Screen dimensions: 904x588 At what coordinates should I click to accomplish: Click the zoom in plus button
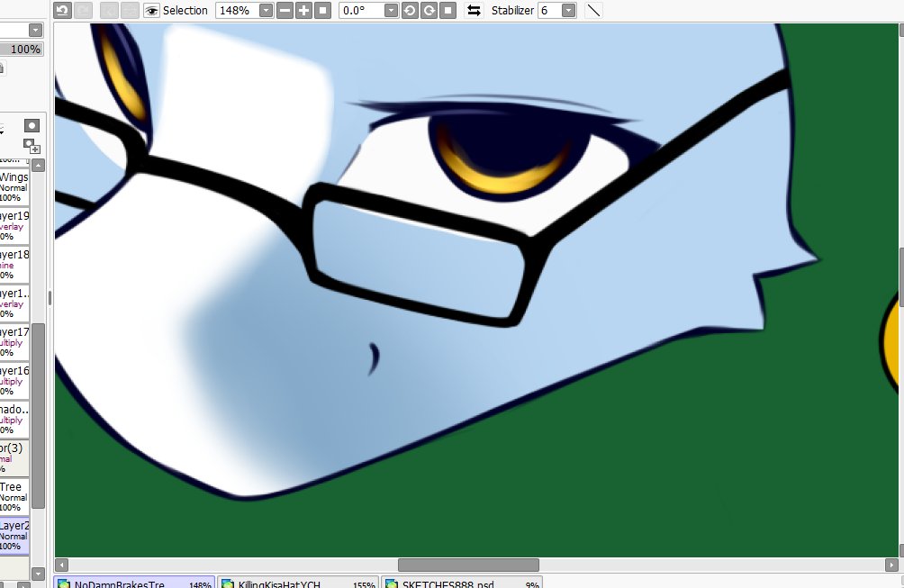click(x=303, y=11)
